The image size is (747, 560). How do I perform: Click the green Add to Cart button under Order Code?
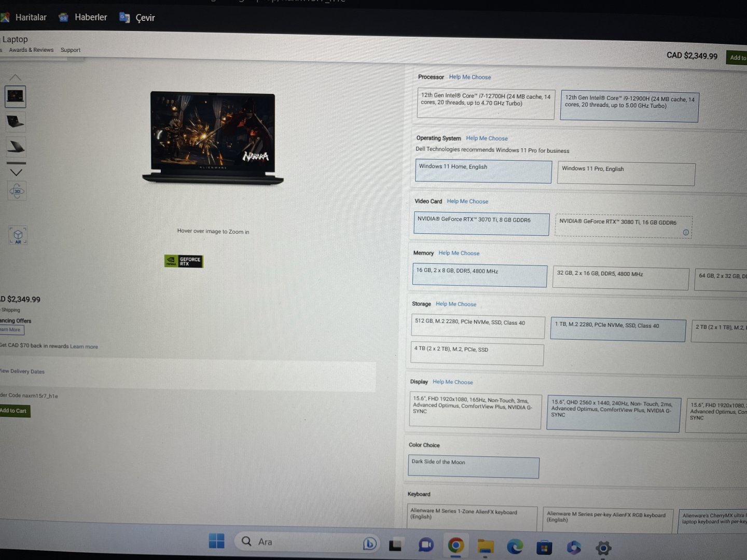point(15,411)
